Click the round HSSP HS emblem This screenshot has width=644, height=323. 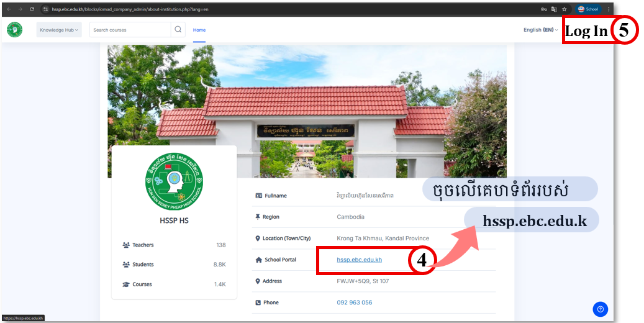click(x=174, y=180)
